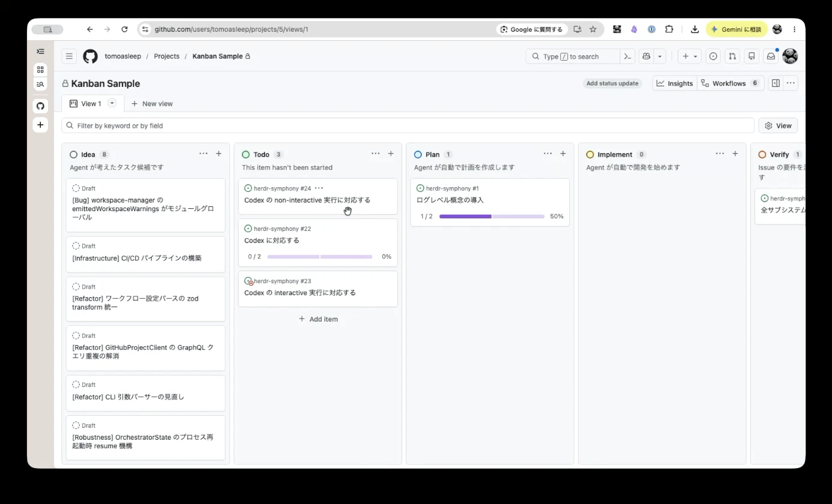Viewport: 832px width, 504px height.
Task: Open the Todo column options menu
Action: (375, 154)
